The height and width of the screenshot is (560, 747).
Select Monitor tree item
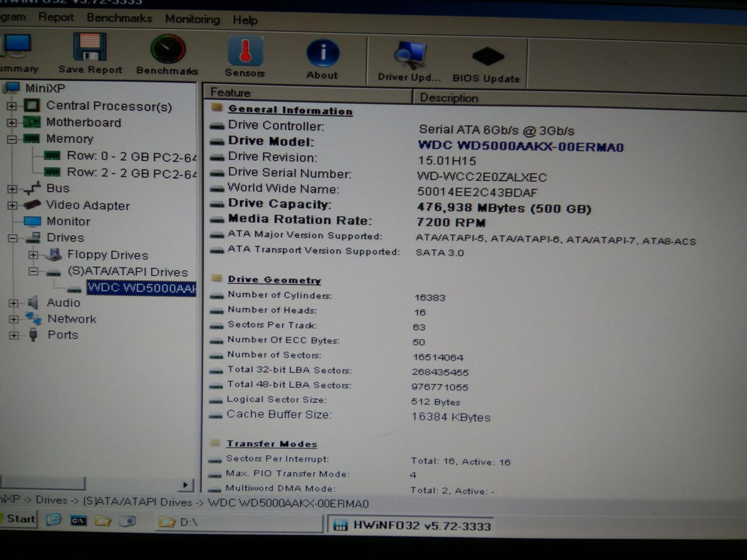point(68,221)
